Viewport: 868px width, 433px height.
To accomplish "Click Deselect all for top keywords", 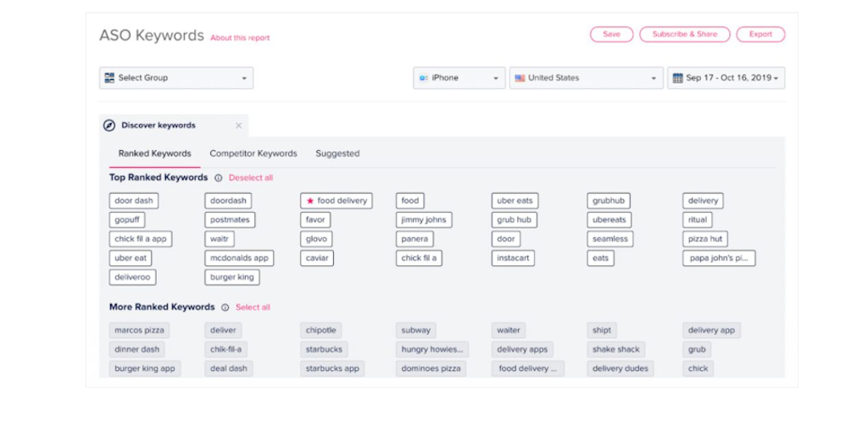I will 251,178.
